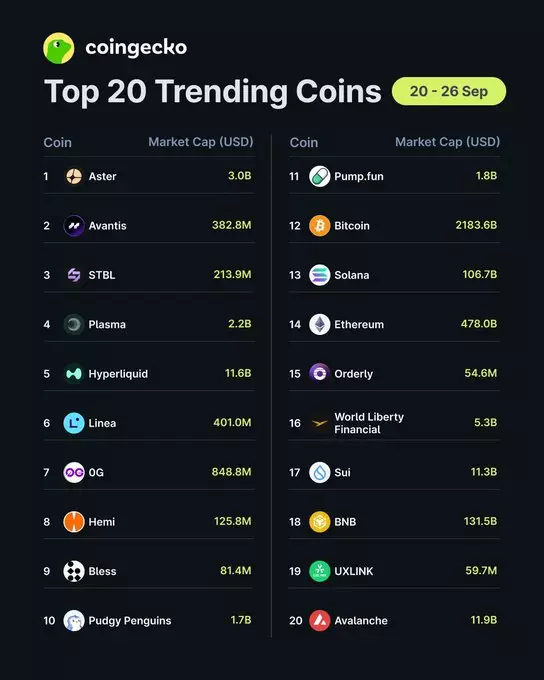Select the Hemi orange icon

pyautogui.click(x=74, y=522)
